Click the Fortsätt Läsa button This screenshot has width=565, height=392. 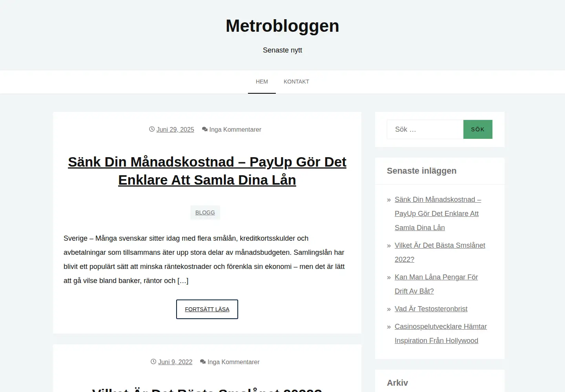[207, 309]
